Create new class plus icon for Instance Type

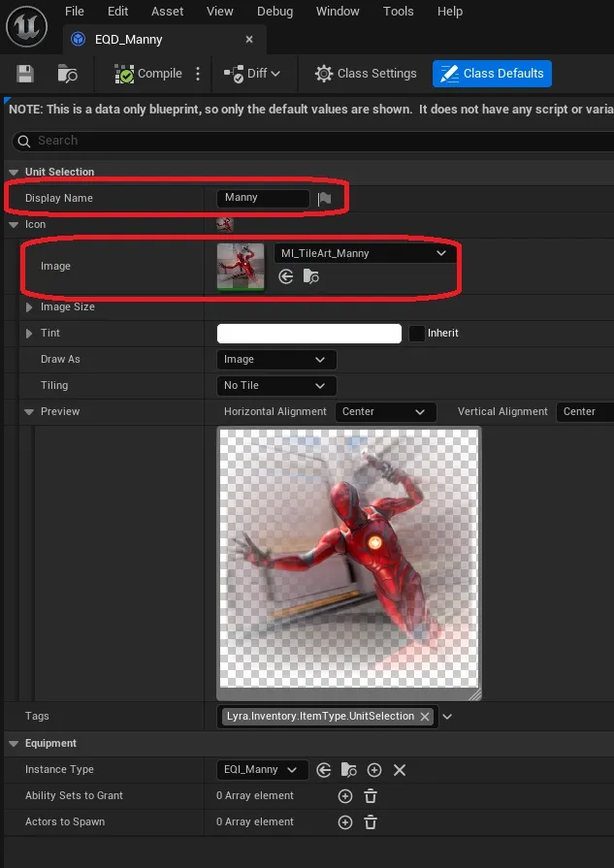coord(374,770)
